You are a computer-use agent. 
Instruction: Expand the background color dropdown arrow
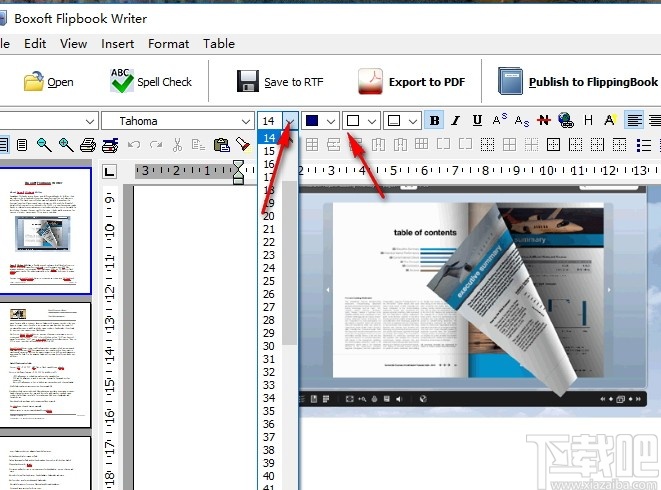pos(372,121)
